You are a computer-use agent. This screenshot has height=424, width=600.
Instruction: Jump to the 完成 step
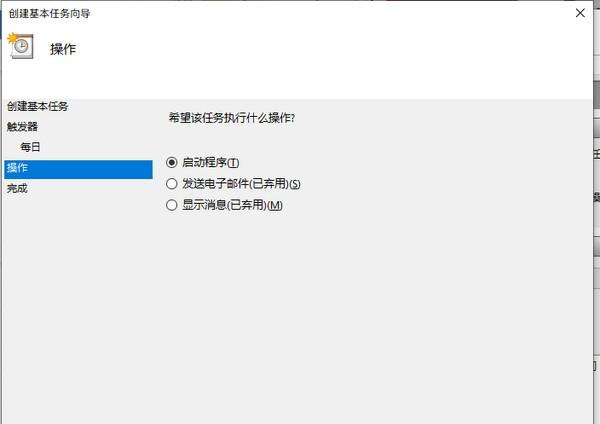point(17,188)
